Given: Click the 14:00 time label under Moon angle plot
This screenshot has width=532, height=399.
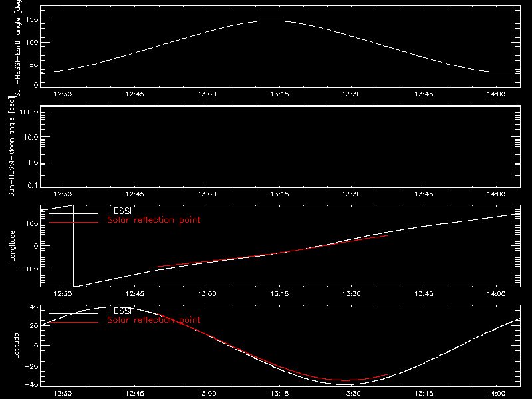Looking at the screenshot, I should (496, 194).
